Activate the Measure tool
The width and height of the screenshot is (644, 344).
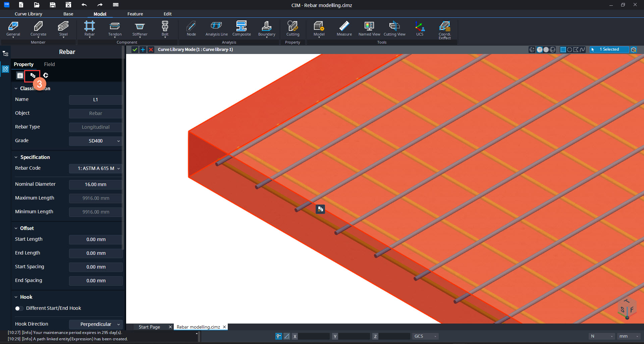click(344, 29)
